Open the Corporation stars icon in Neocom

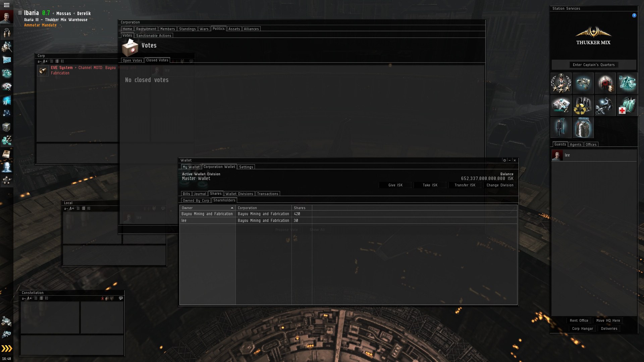point(7,181)
